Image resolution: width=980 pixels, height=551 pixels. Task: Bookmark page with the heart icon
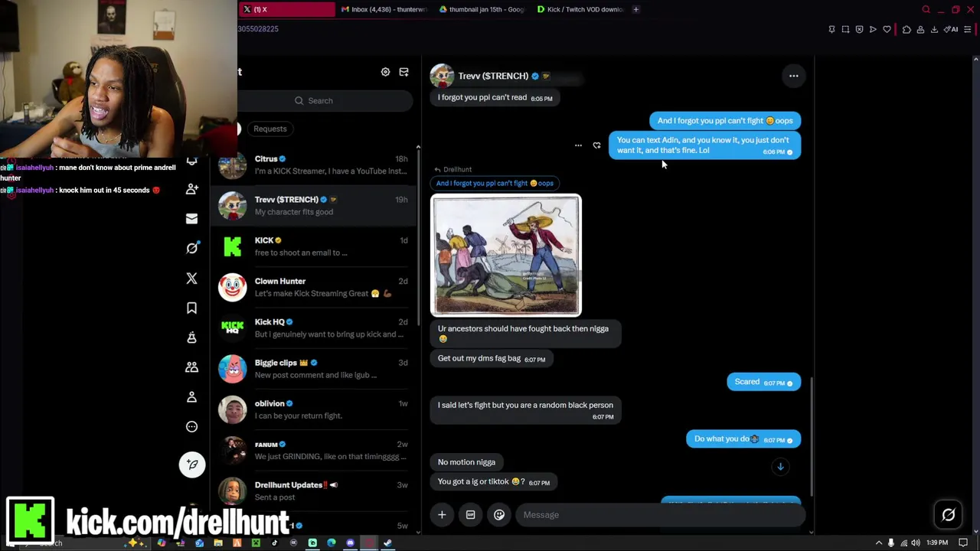tap(887, 29)
